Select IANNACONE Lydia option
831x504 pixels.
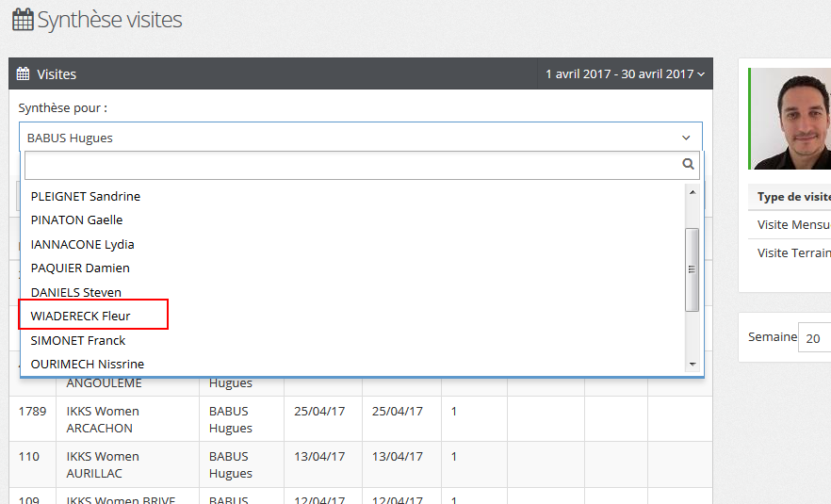(83, 244)
